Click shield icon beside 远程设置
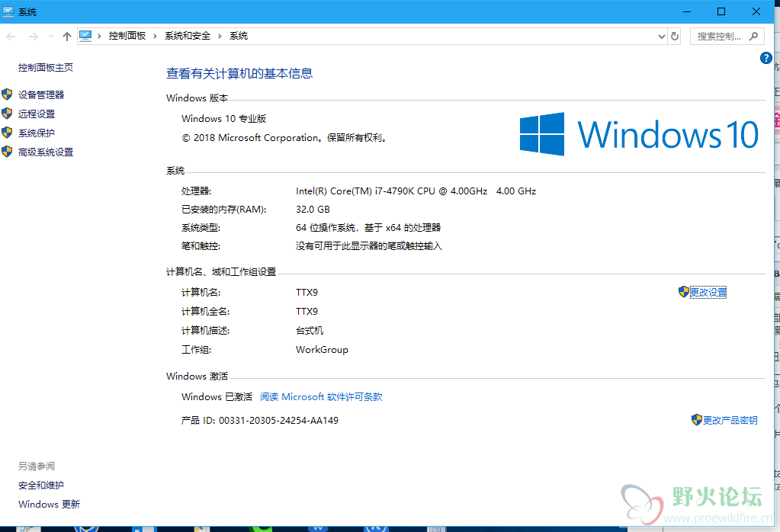780x532 pixels. (x=7, y=114)
